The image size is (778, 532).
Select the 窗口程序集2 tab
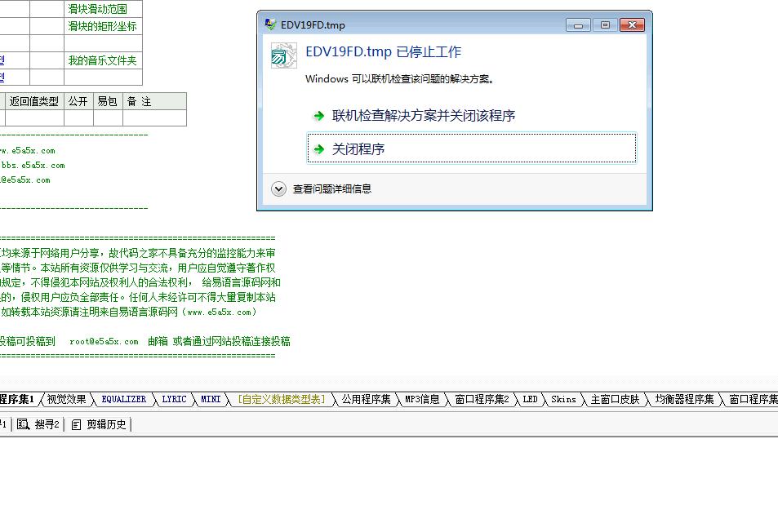tap(482, 399)
